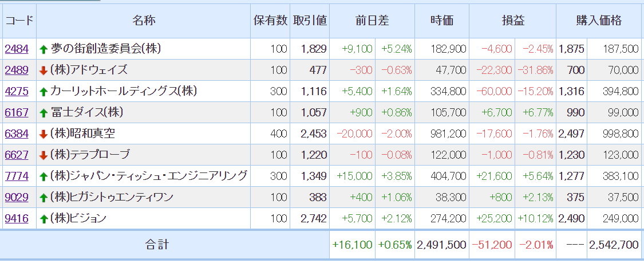Open stock code 6384 link
This screenshot has height=263, width=644.
[17, 134]
